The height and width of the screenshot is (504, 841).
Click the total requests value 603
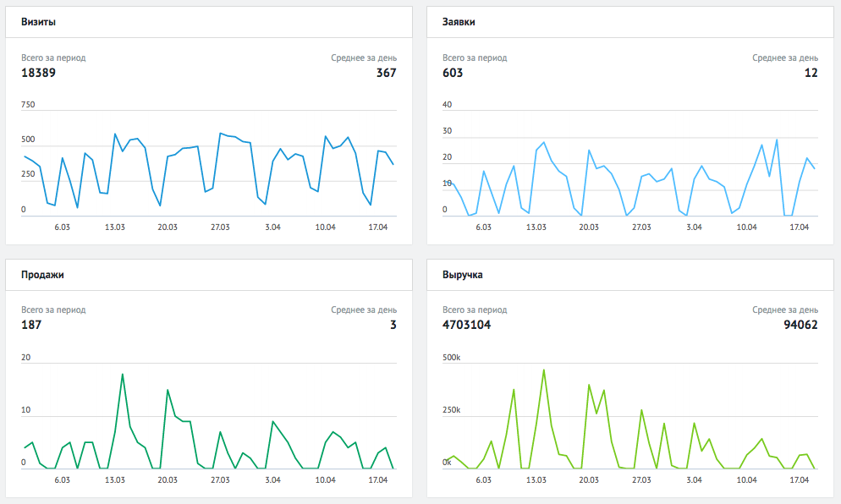tap(453, 73)
